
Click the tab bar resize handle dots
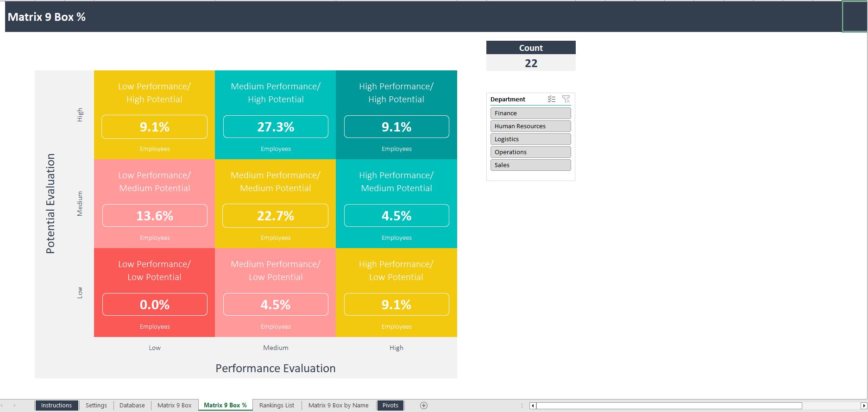pos(522,406)
